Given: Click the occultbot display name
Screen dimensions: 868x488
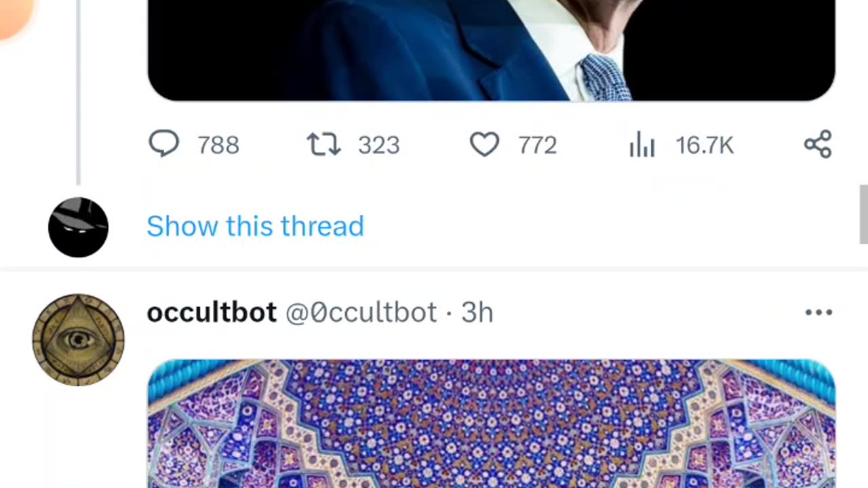Looking at the screenshot, I should pos(212,312).
